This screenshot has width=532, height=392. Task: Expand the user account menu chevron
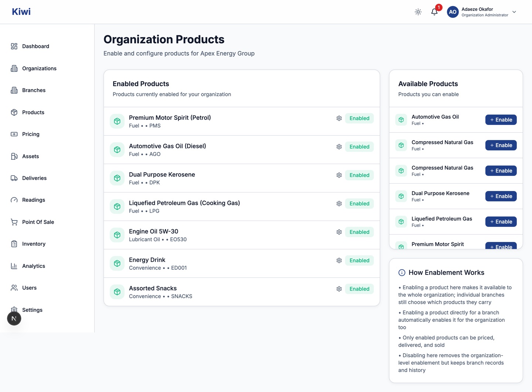click(514, 12)
